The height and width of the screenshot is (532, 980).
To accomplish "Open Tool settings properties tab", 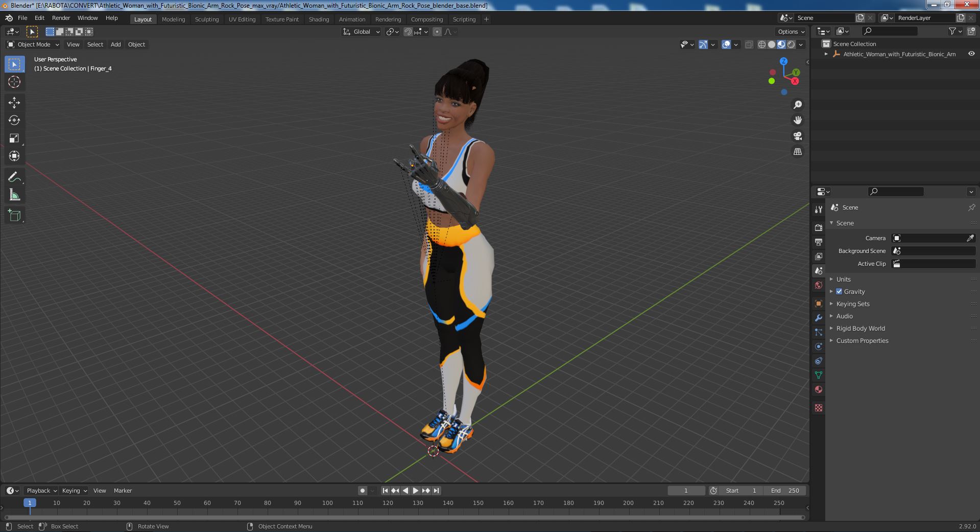I will point(819,209).
